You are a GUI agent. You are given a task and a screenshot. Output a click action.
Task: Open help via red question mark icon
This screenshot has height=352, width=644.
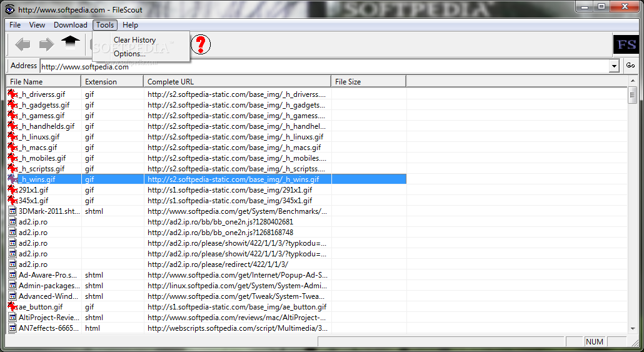click(x=201, y=44)
